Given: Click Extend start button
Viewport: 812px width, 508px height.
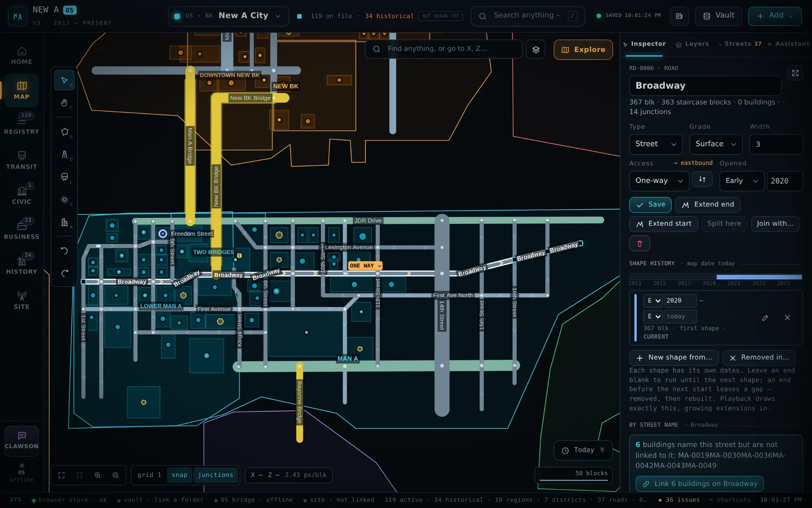Looking at the screenshot, I should click(664, 224).
